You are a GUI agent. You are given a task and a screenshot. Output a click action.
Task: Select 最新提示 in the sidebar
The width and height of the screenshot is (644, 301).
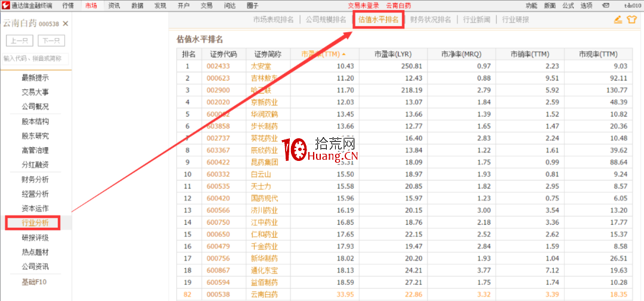click(x=35, y=77)
